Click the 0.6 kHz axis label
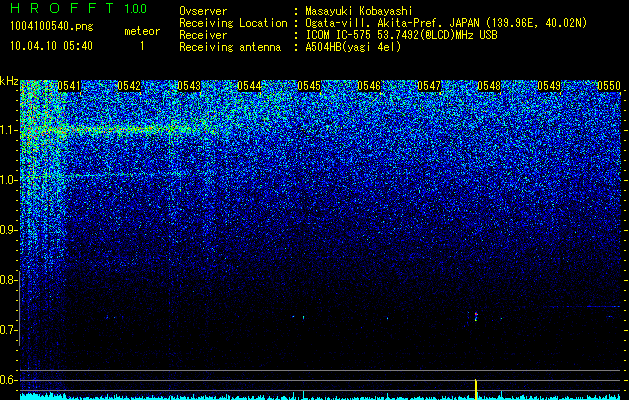The width and height of the screenshot is (629, 400). (x=8, y=380)
